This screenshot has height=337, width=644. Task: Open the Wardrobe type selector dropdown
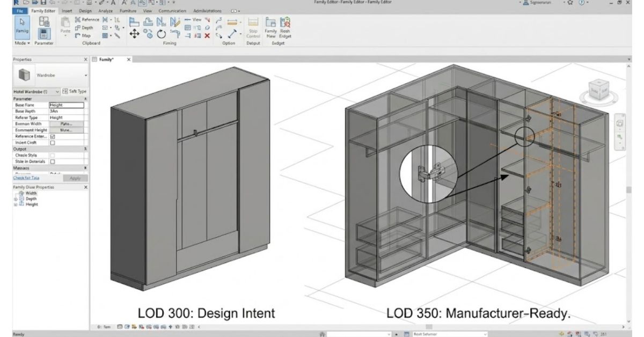[85, 76]
